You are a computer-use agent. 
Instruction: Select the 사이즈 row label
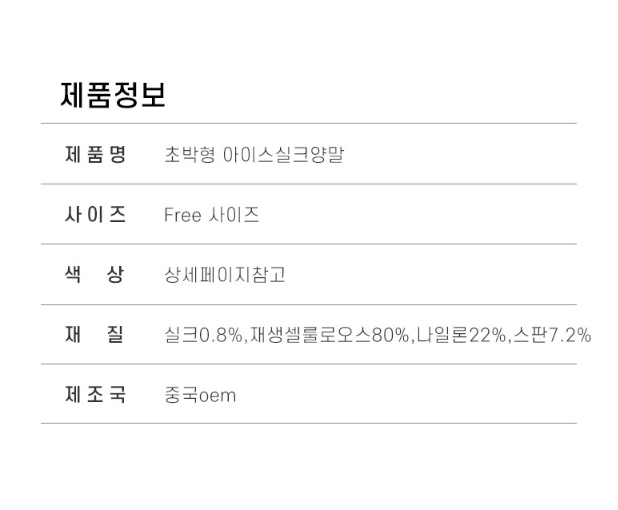[95, 214]
